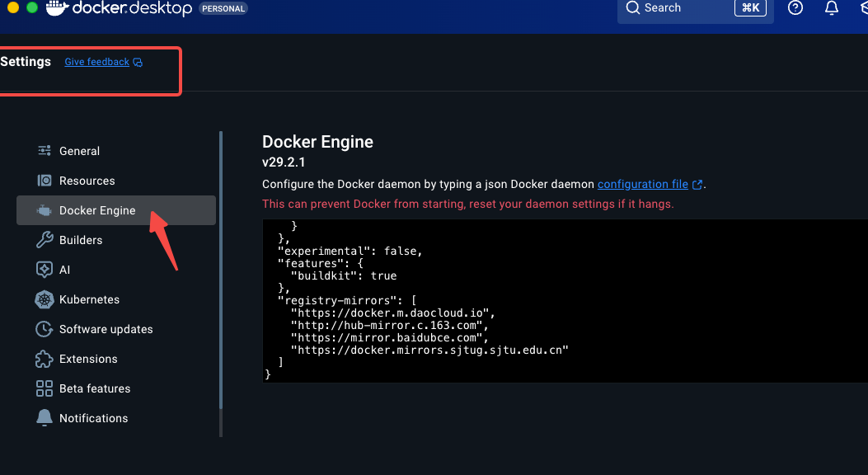Click the Kubernetes helm wheel icon
868x475 pixels.
45,299
